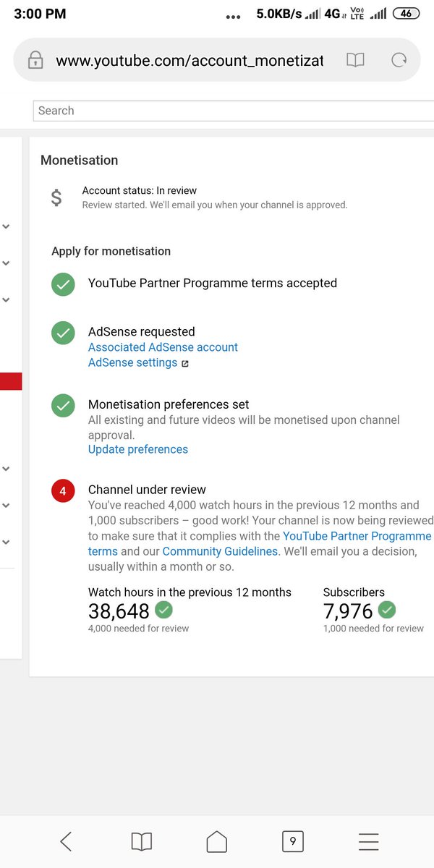Open the Associated AdSense account link
This screenshot has width=434, height=868.
pos(163,347)
